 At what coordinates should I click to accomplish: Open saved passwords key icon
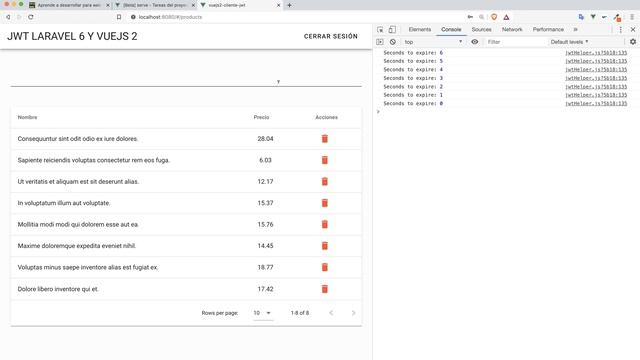tap(470, 17)
